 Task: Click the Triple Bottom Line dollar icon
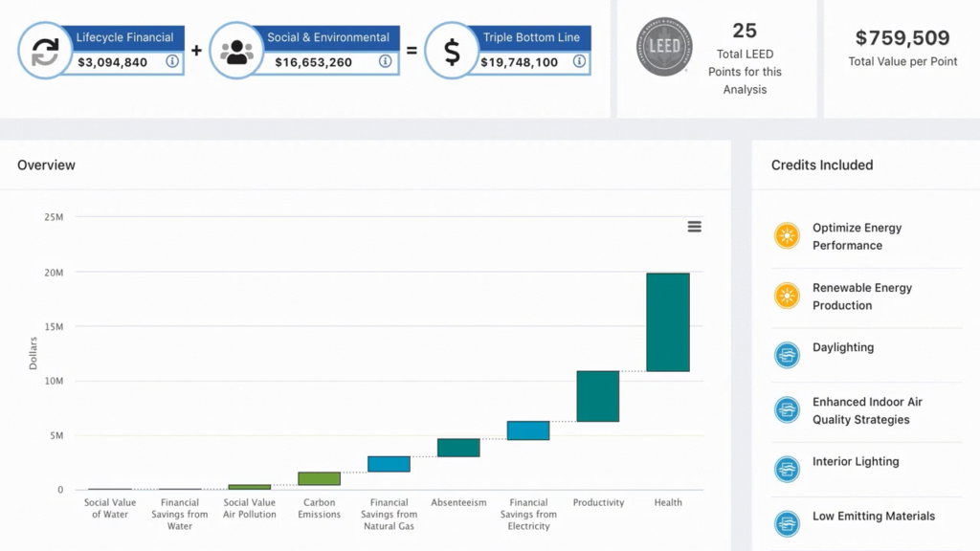click(452, 52)
